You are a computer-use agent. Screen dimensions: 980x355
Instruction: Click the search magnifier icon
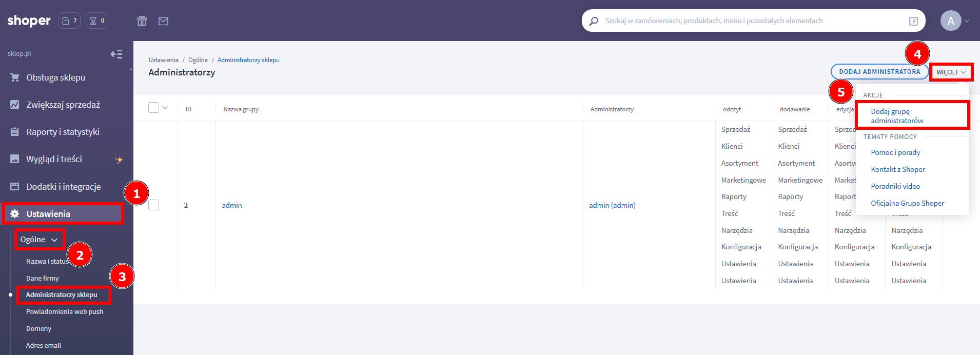tap(594, 21)
